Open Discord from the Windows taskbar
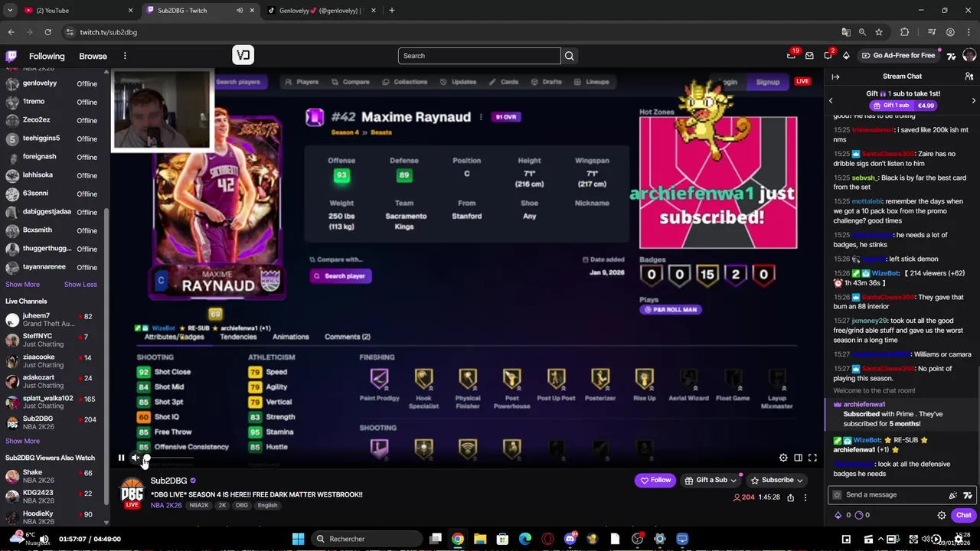The width and height of the screenshot is (980, 551). pyautogui.click(x=570, y=539)
